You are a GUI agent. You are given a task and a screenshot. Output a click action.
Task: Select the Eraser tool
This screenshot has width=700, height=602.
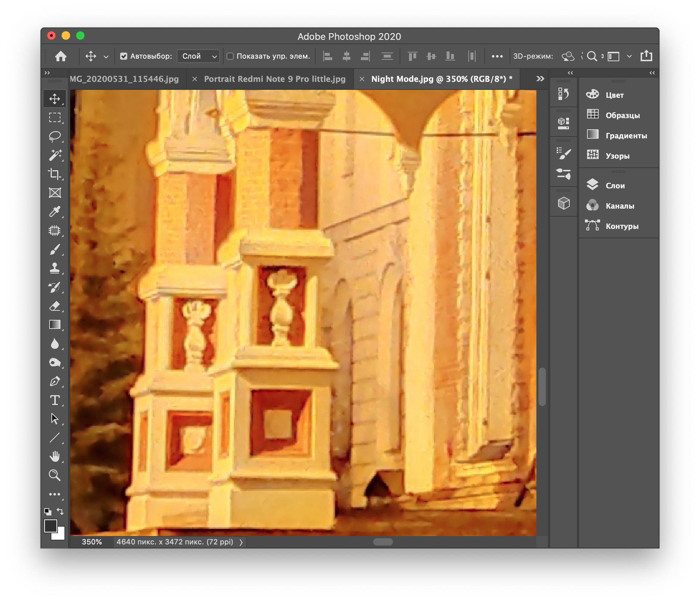(x=55, y=306)
